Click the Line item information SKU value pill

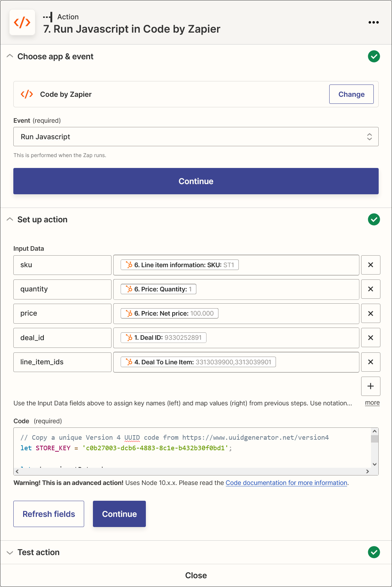point(180,265)
